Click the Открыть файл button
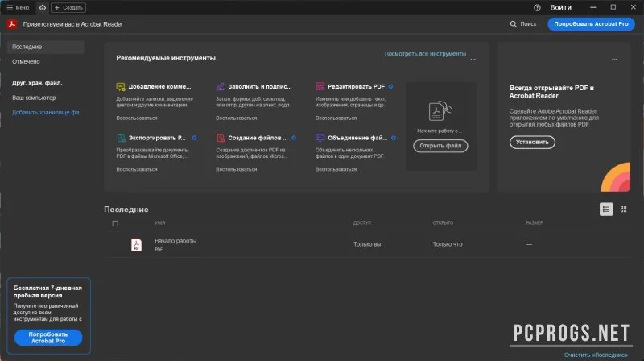Image resolution: width=644 pixels, height=361 pixels. (x=440, y=146)
